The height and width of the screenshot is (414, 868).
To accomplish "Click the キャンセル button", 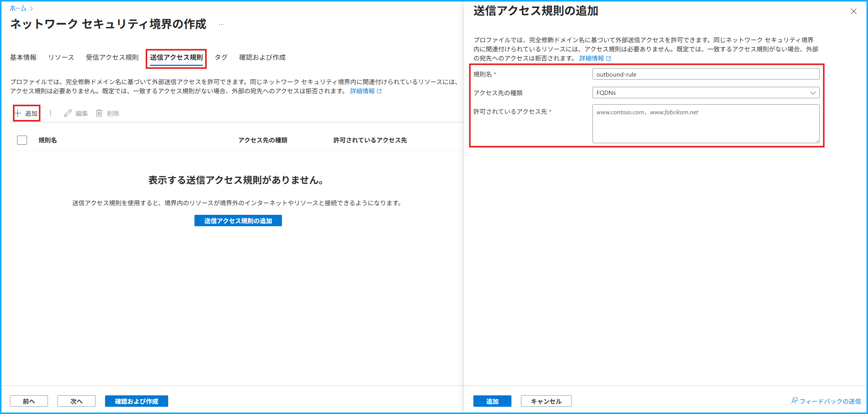I will 546,401.
